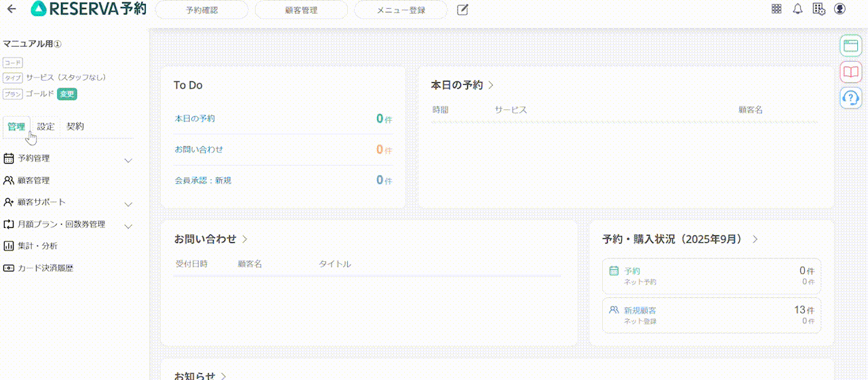868x380 pixels.
Task: Go back with the left arrow icon
Action: coord(12,9)
